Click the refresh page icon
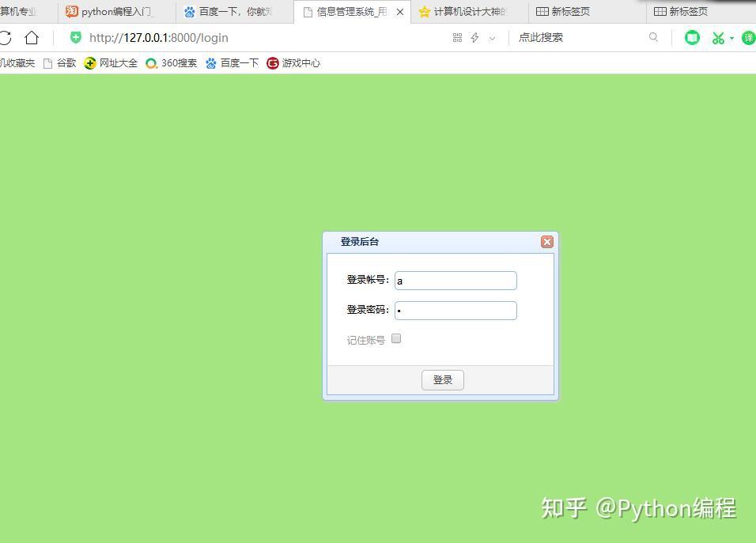 (x=6, y=37)
